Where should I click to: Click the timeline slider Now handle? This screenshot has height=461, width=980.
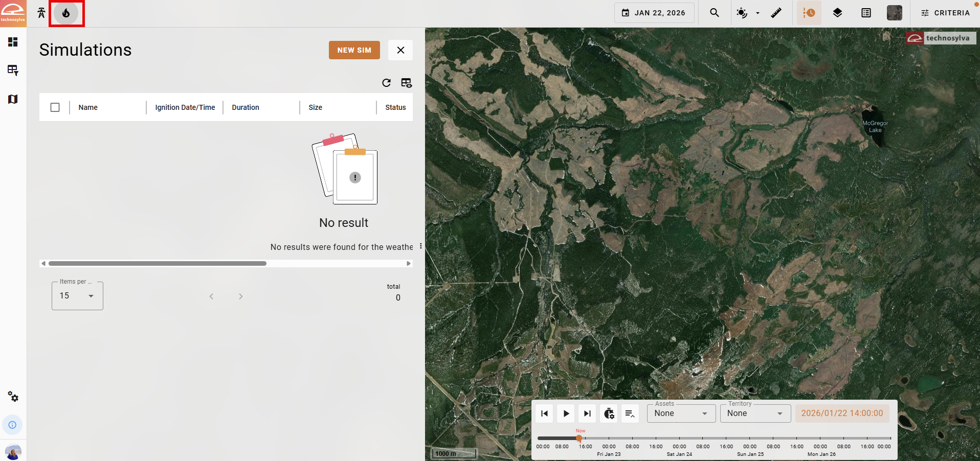(579, 438)
